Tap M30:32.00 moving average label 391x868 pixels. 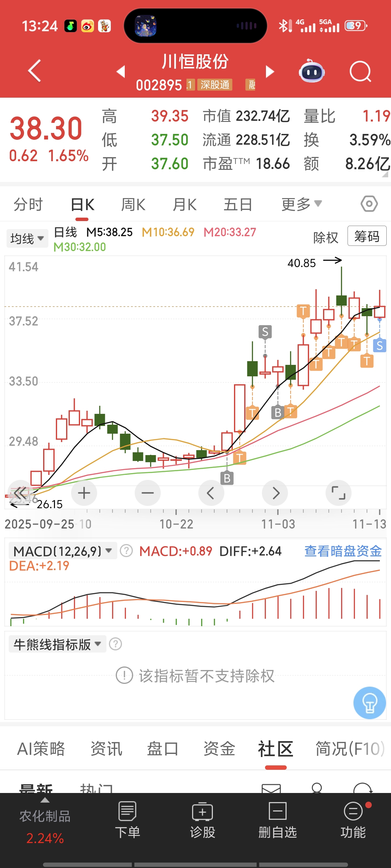coord(80,247)
